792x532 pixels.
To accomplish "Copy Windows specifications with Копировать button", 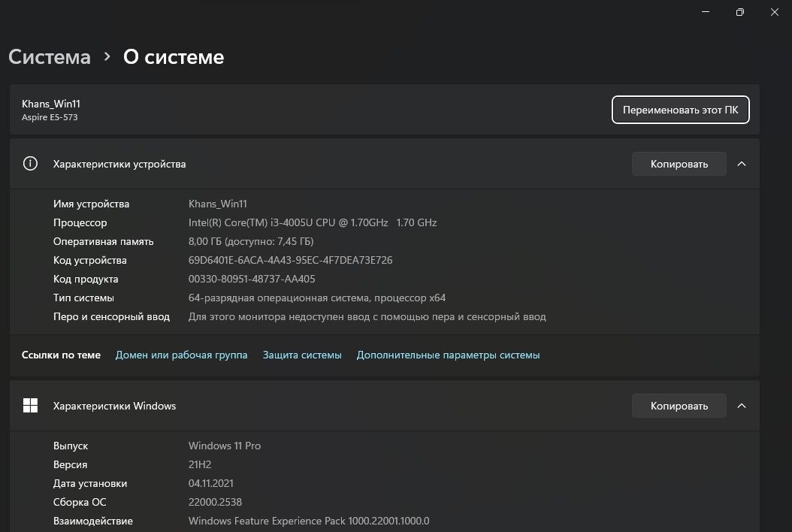I will [x=679, y=406].
